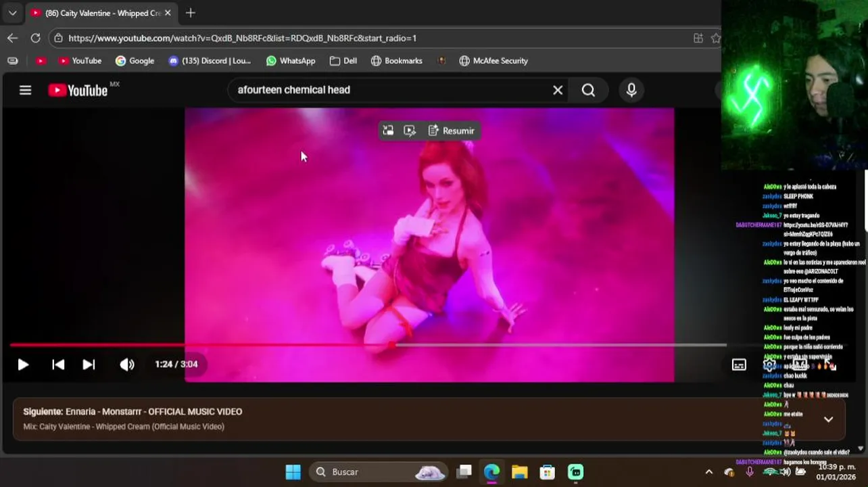
Task: Open the Bookmarks bookmark entry
Action: coord(397,61)
